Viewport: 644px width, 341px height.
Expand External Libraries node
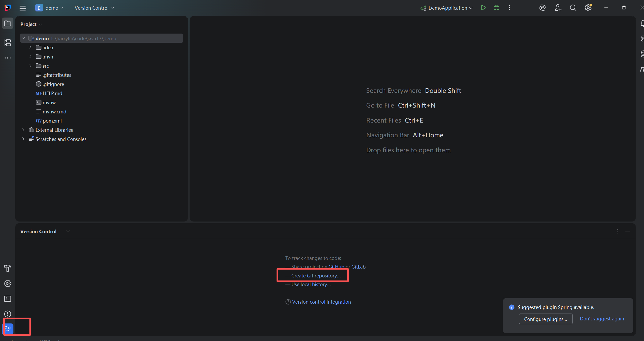(23, 130)
